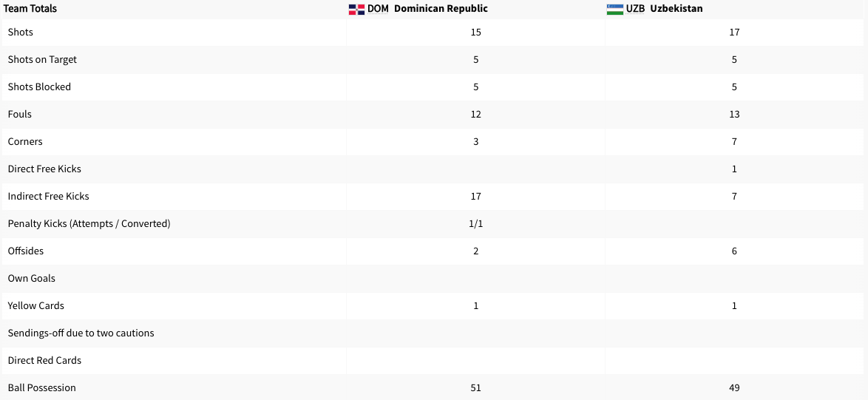
Task: Select the Shots row label
Action: (21, 33)
